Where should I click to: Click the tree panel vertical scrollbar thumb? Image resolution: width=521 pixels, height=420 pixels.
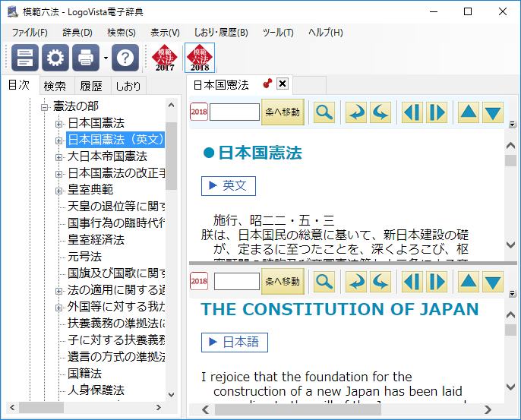click(x=171, y=156)
